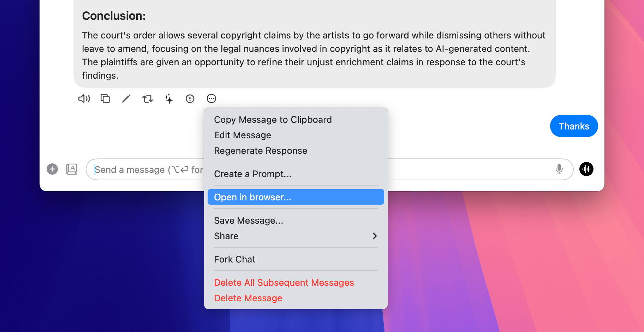Select Create a Prompt... option
644x332 pixels.
click(x=296, y=174)
